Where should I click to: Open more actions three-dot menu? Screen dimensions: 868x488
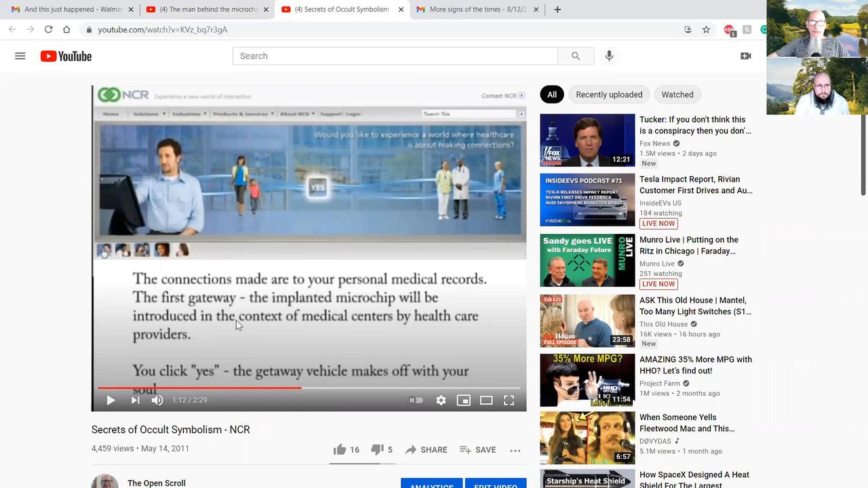pos(515,450)
